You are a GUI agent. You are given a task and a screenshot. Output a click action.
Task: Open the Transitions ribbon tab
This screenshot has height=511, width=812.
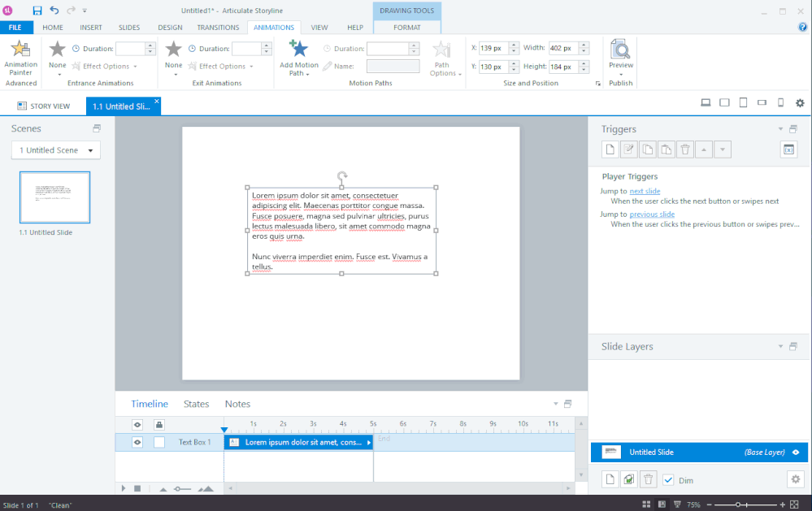click(218, 28)
